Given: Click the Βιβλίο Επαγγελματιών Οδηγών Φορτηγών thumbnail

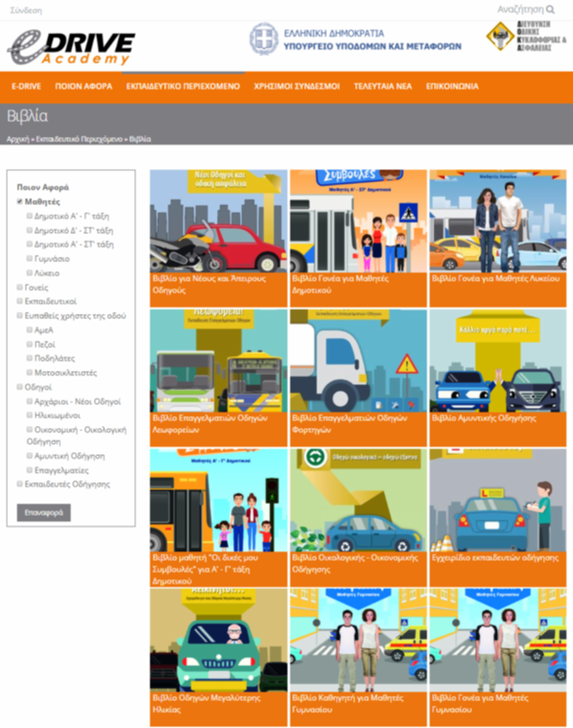Looking at the screenshot, I should tap(358, 360).
